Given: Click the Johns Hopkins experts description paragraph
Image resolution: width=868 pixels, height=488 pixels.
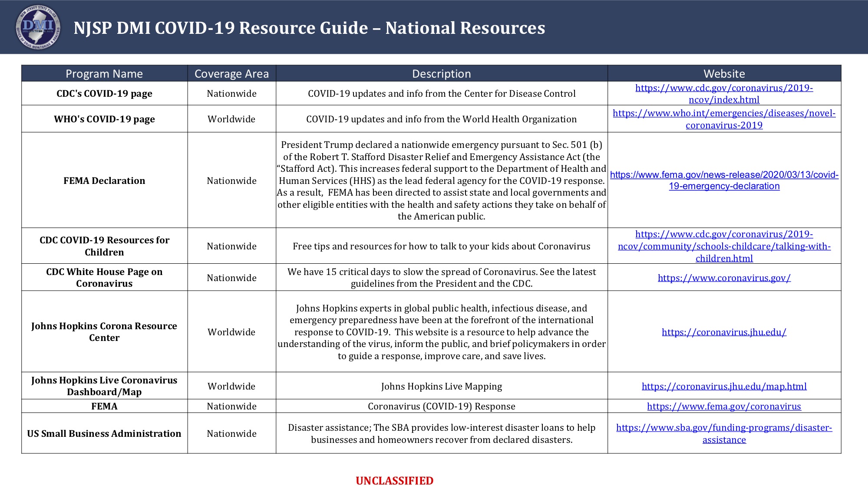Looking at the screenshot, I should click(x=442, y=332).
